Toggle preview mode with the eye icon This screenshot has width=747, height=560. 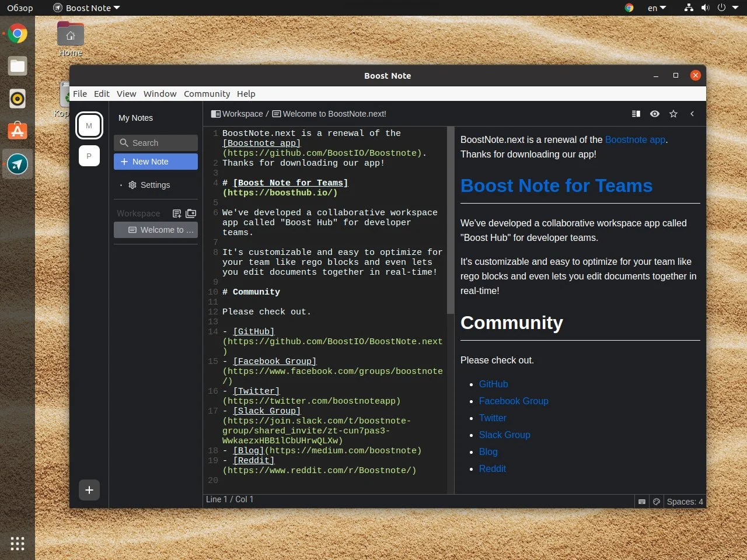pyautogui.click(x=655, y=114)
